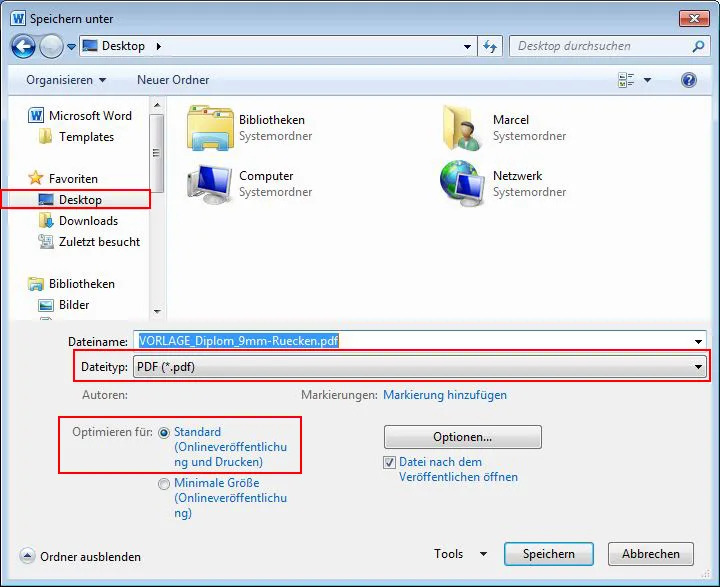The width and height of the screenshot is (720, 587).
Task: Click Favoriten in the navigation pane
Action: click(63, 178)
